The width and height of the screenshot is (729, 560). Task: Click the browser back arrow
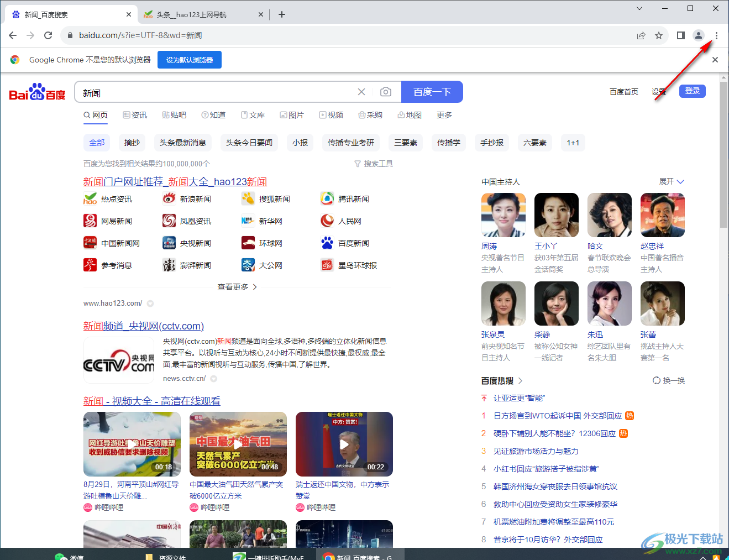click(x=13, y=35)
